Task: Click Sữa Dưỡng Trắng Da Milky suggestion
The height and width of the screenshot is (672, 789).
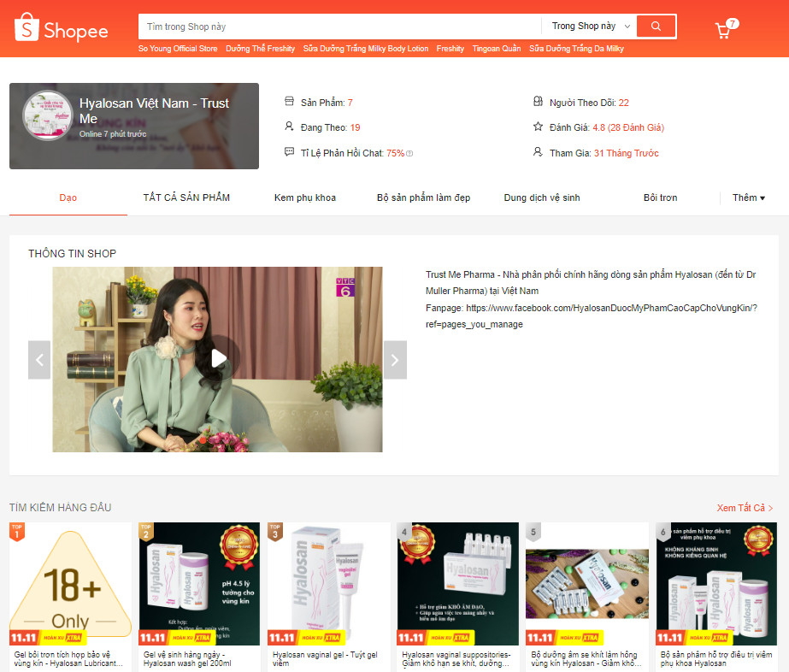Action: (577, 49)
